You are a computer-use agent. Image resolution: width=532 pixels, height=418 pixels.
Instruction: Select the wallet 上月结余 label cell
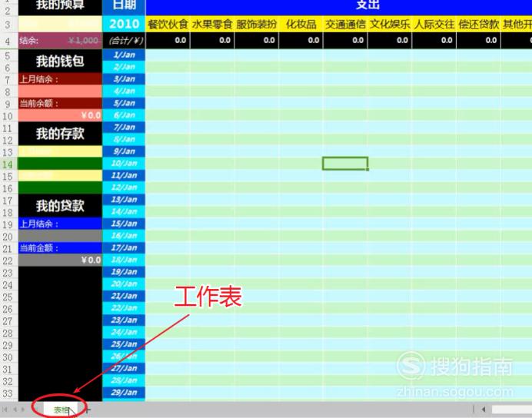pos(60,79)
